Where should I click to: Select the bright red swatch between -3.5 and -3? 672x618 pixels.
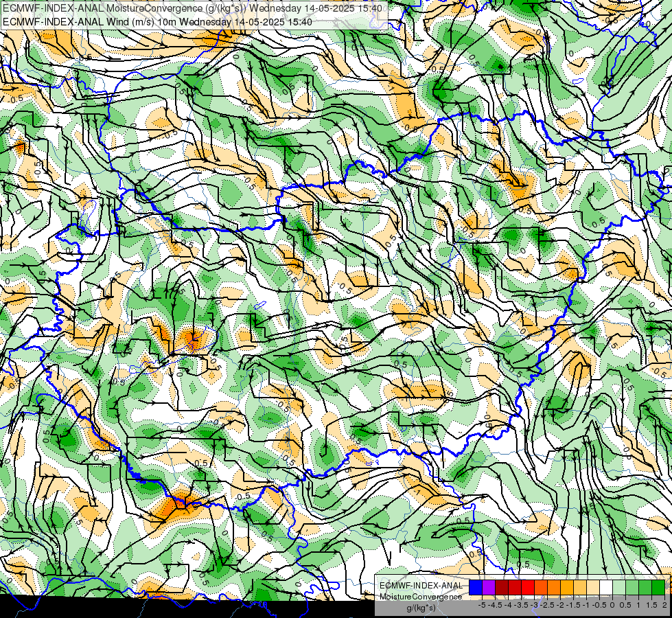(x=528, y=587)
